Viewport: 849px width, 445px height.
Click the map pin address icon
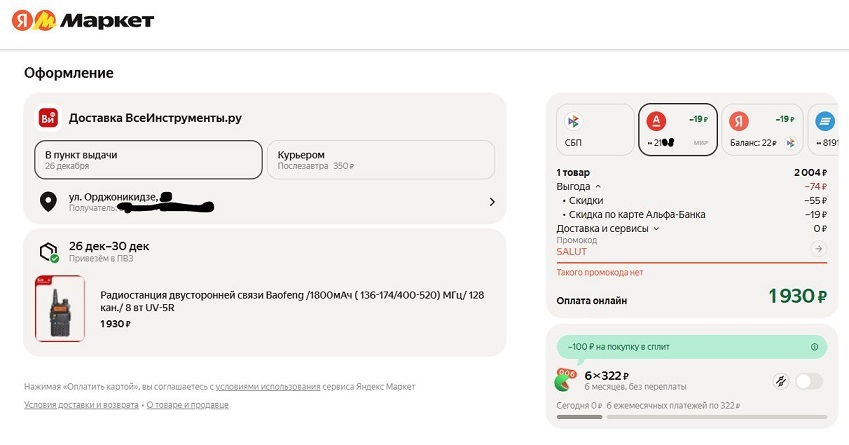[47, 202]
